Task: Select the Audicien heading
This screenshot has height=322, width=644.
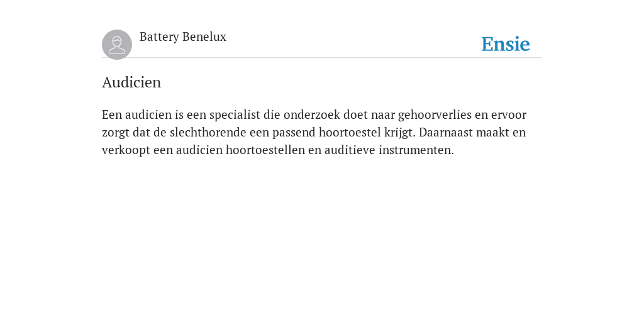Action: click(131, 82)
